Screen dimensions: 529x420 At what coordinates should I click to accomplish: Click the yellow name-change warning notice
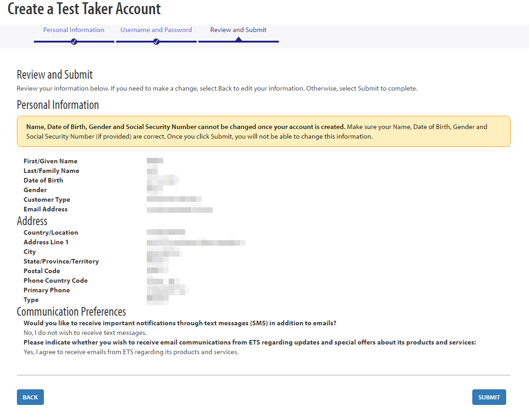point(263,131)
